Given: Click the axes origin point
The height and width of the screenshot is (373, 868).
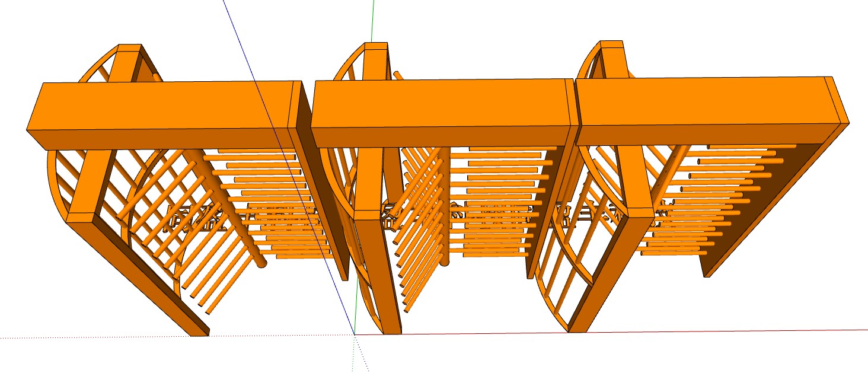Looking at the screenshot, I should (355, 335).
